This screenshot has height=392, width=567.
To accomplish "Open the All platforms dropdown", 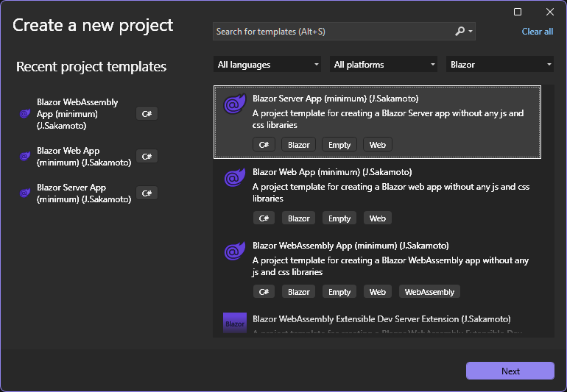I will [384, 64].
